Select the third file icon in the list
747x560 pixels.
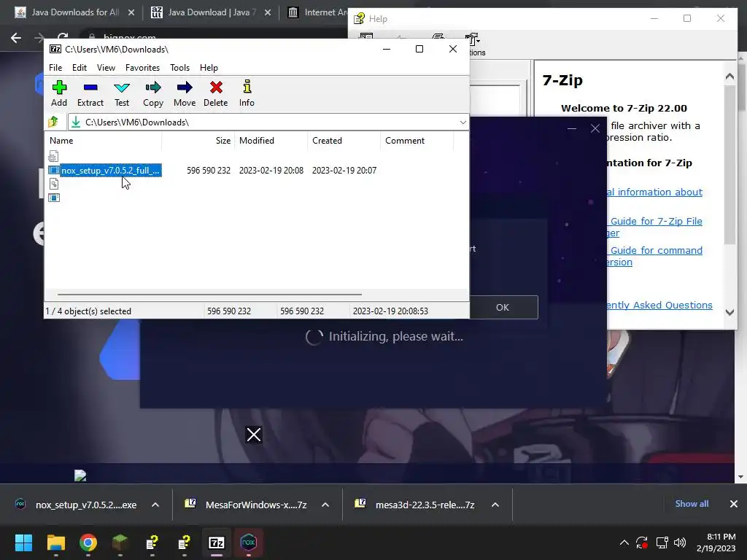tap(54, 184)
